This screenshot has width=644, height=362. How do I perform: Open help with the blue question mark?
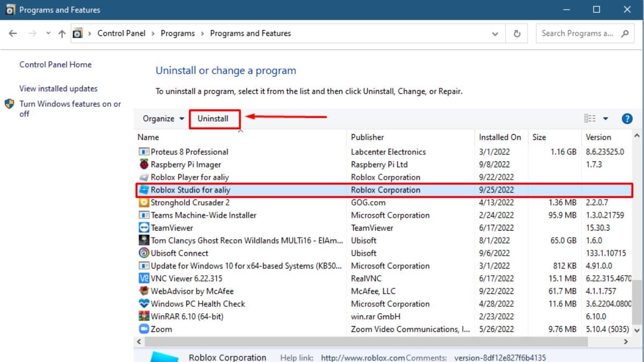[x=626, y=119]
